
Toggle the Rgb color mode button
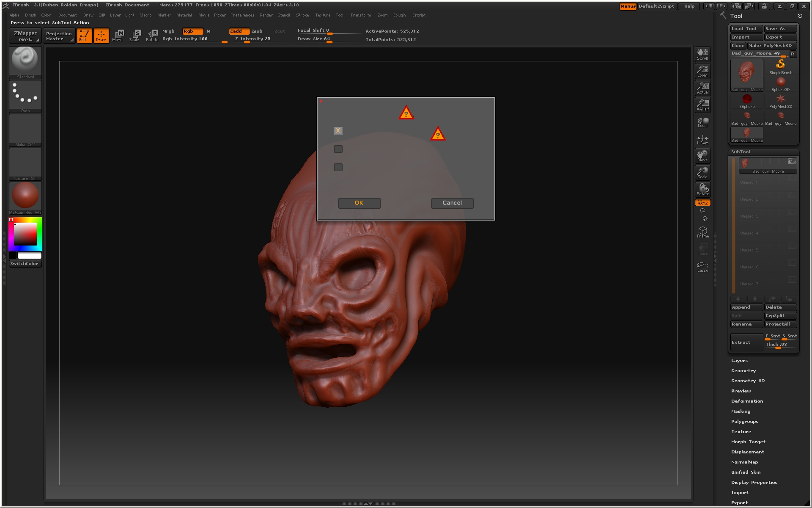(192, 31)
